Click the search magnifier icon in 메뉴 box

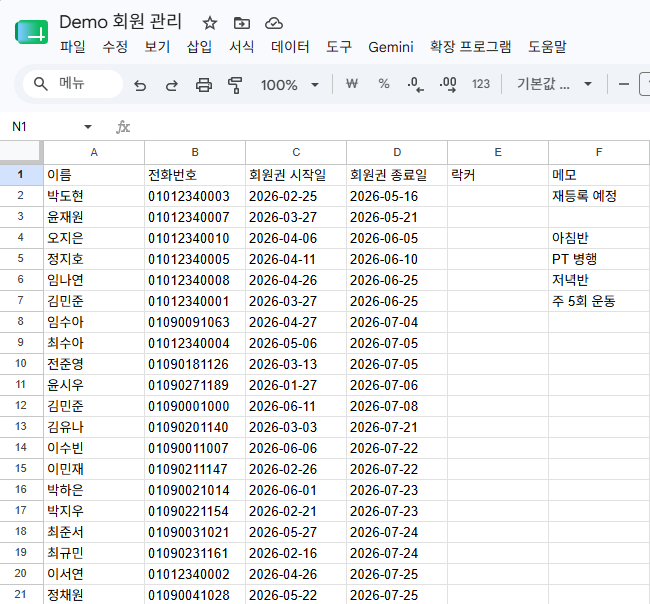pyautogui.click(x=40, y=84)
